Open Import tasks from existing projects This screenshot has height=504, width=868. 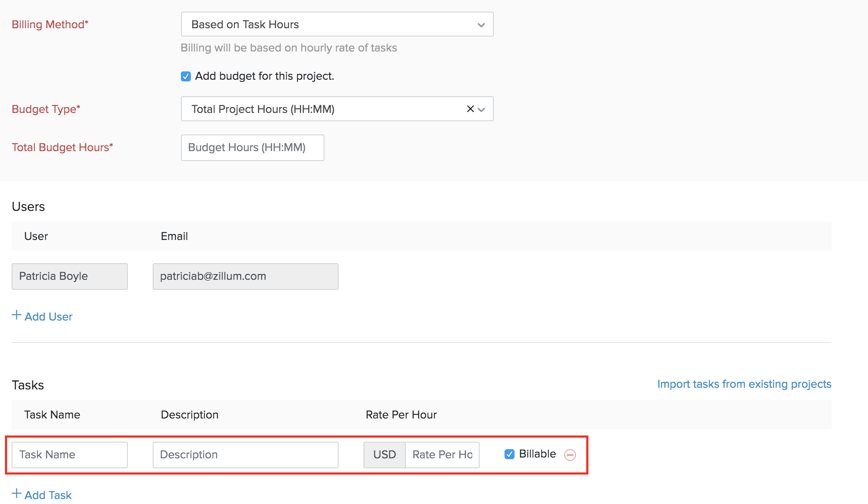(744, 384)
